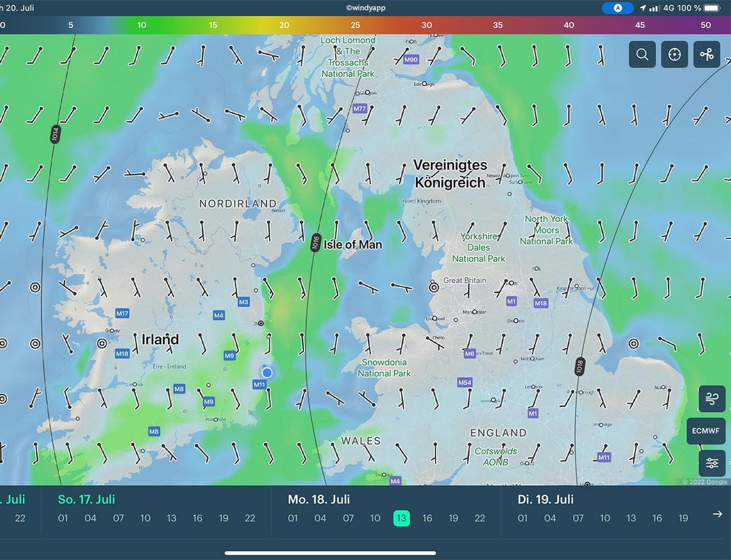The image size is (731, 560).
Task: Select hour 04 on Mo. 18. Juli
Action: (x=320, y=518)
